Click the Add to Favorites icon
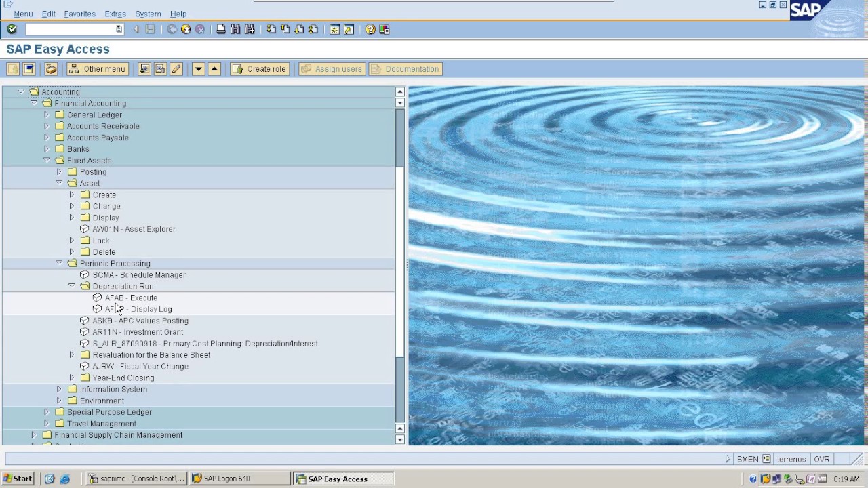 pos(144,69)
